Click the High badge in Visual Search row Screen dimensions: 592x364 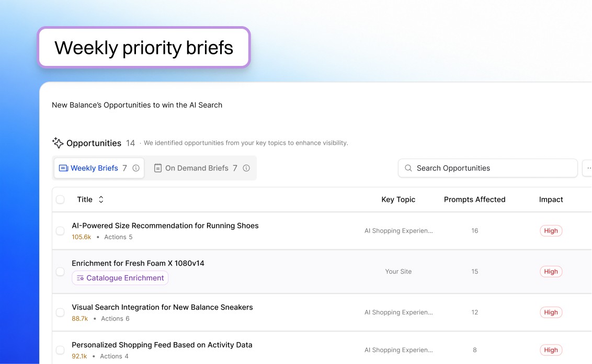pyautogui.click(x=551, y=312)
